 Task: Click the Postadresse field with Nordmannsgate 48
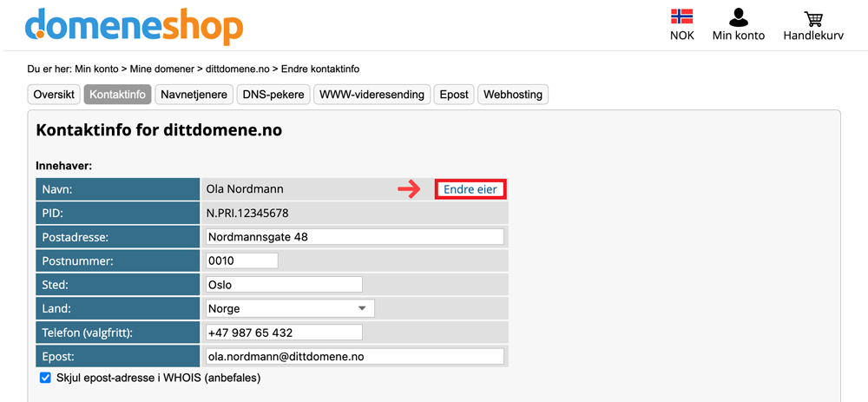pos(354,237)
